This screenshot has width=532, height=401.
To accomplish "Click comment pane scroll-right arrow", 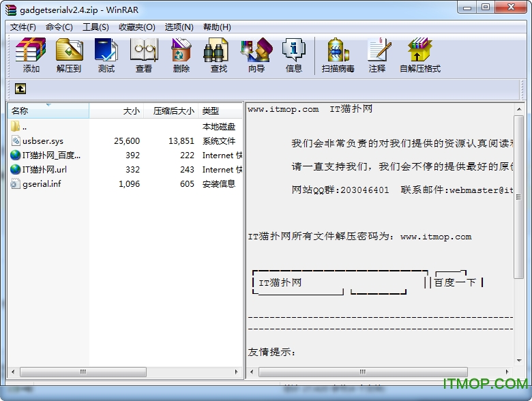I will pyautogui.click(x=507, y=372).
